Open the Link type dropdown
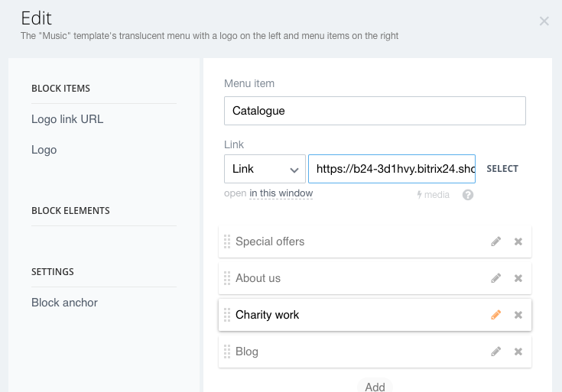The height and width of the screenshot is (392, 562). click(265, 169)
